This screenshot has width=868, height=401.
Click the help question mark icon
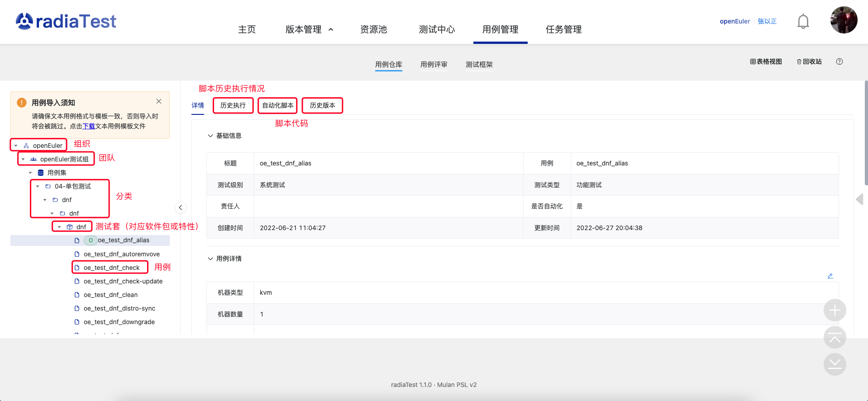click(x=839, y=61)
